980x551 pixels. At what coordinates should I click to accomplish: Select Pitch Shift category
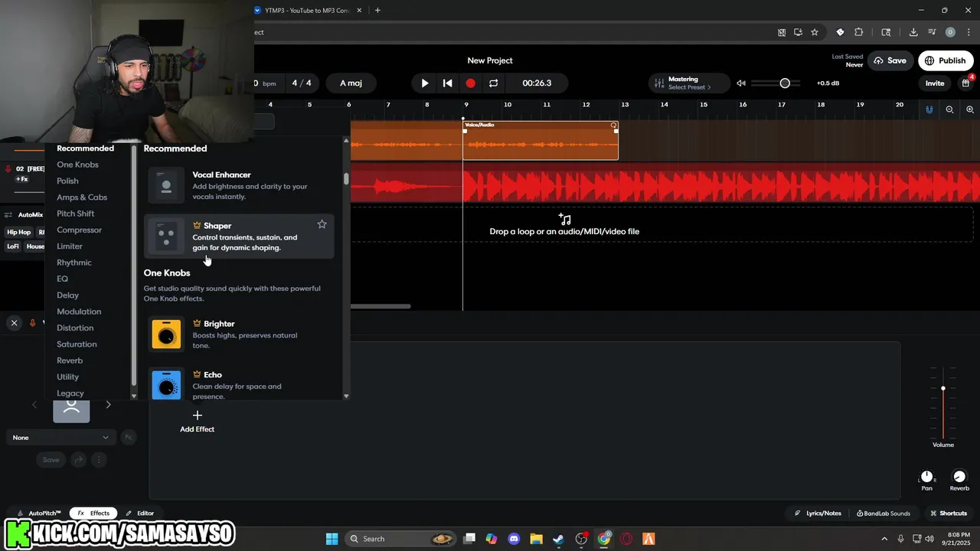click(x=76, y=214)
